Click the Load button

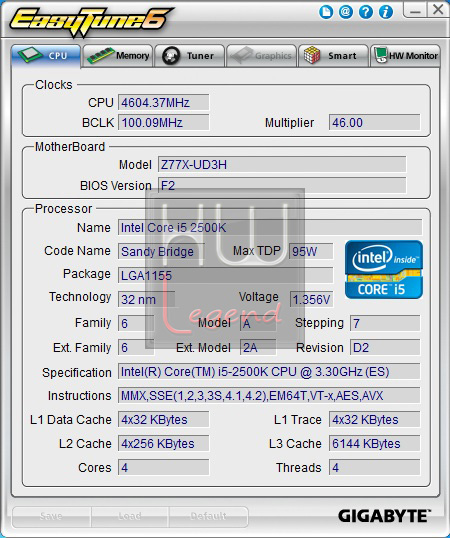[130, 516]
